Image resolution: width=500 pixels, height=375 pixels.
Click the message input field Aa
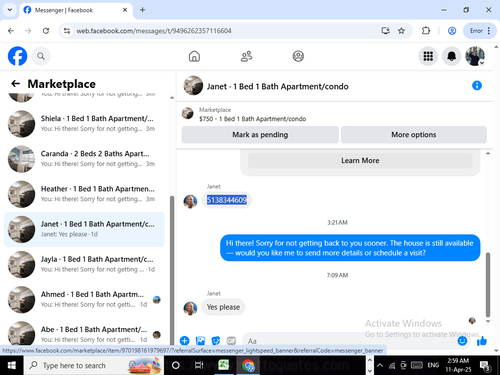[350, 341]
